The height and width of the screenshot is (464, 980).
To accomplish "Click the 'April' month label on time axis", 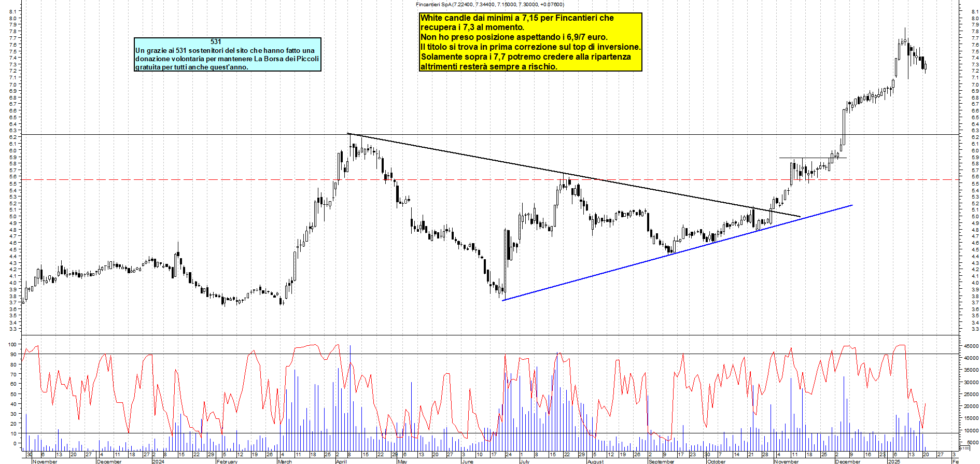I will pos(341,461).
